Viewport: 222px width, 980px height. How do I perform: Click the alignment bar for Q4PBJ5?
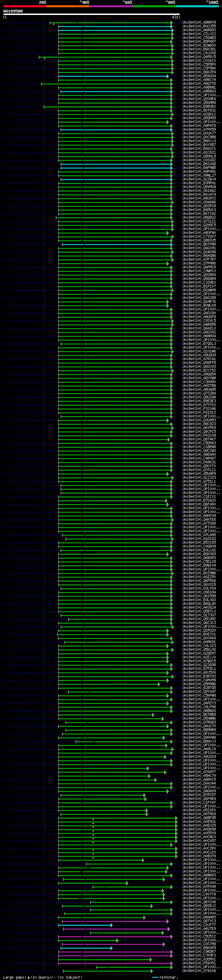(x=106, y=57)
